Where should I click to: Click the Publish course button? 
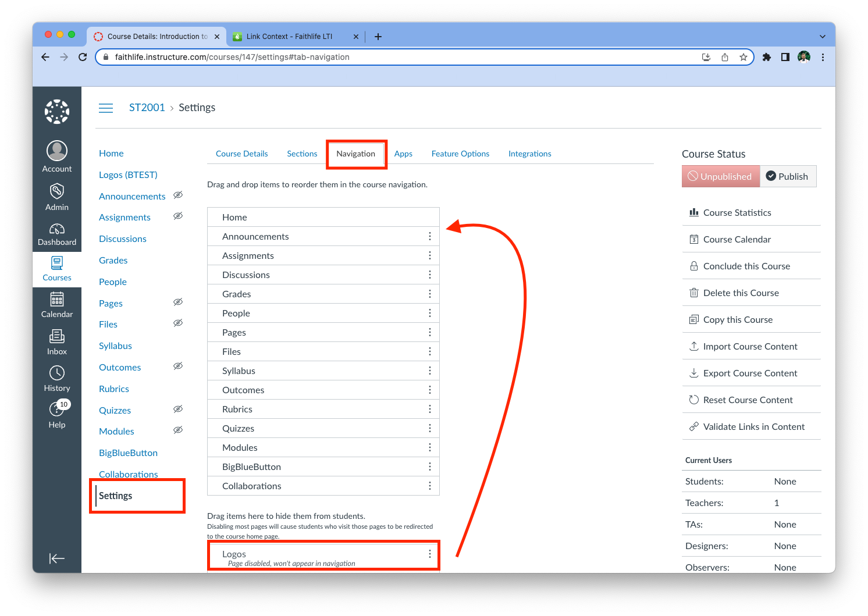(x=788, y=176)
